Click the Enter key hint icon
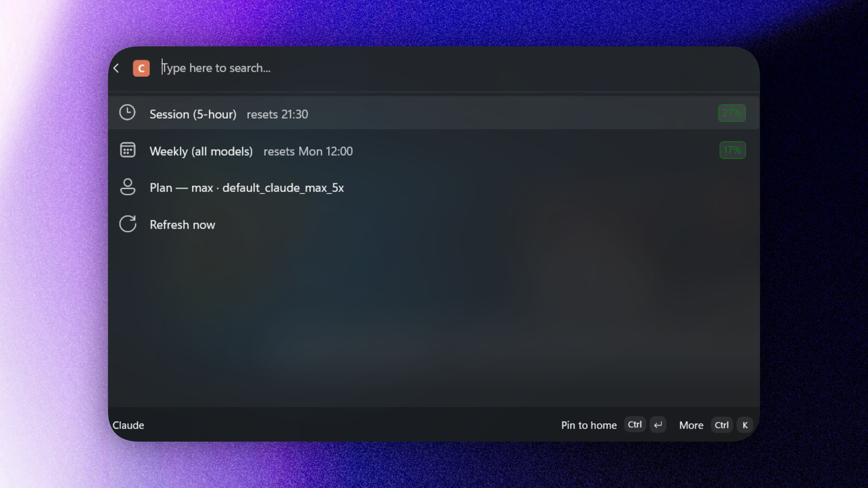 point(658,425)
